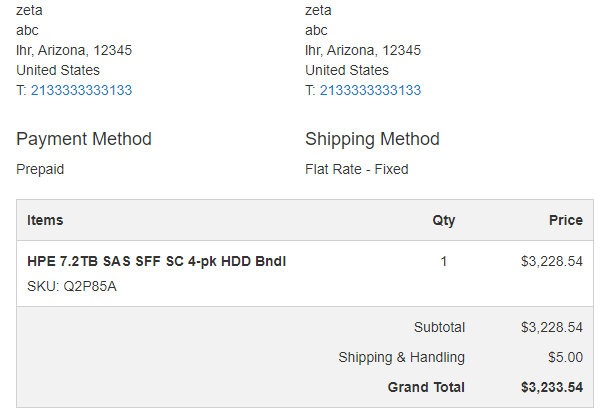The image size is (606, 415).
Task: Click the SKU Q2P85A text
Action: 72,287
